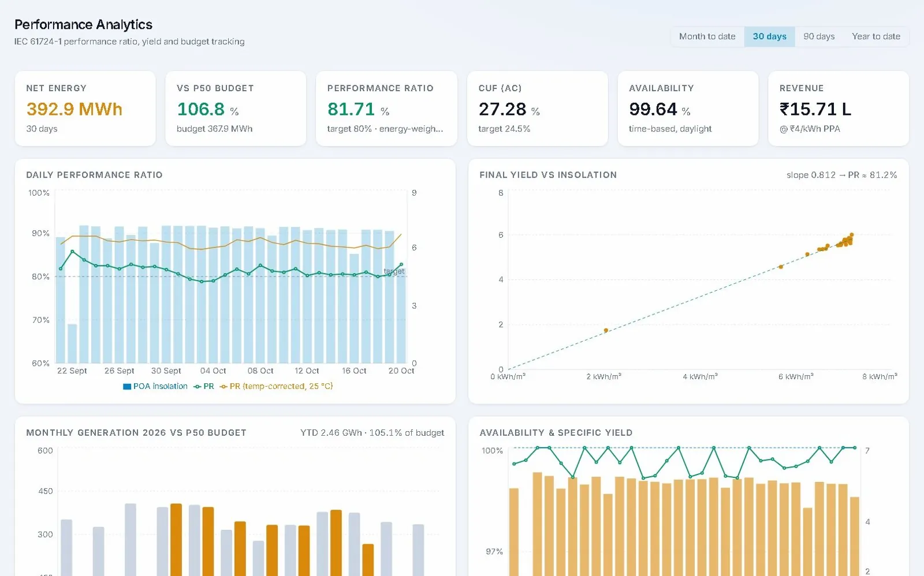Click the '@ ₹4/kWh PPA' subtitle
The width and height of the screenshot is (924, 576).
coord(810,129)
